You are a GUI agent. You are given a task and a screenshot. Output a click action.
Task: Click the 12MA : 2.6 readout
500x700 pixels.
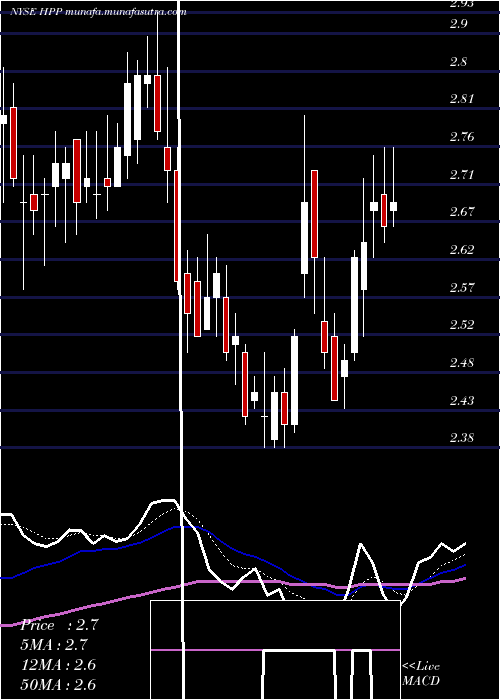[x=59, y=665]
